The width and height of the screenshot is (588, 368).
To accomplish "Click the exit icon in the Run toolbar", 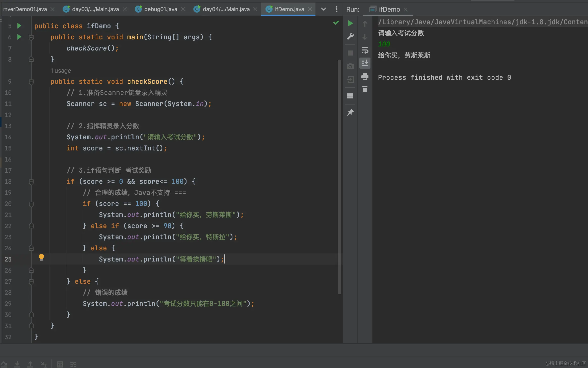I will pos(350,79).
